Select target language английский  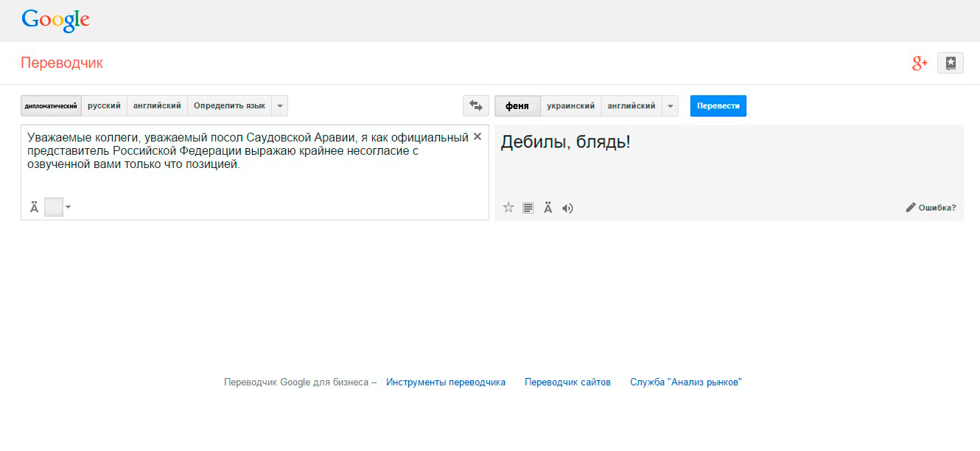(x=631, y=106)
